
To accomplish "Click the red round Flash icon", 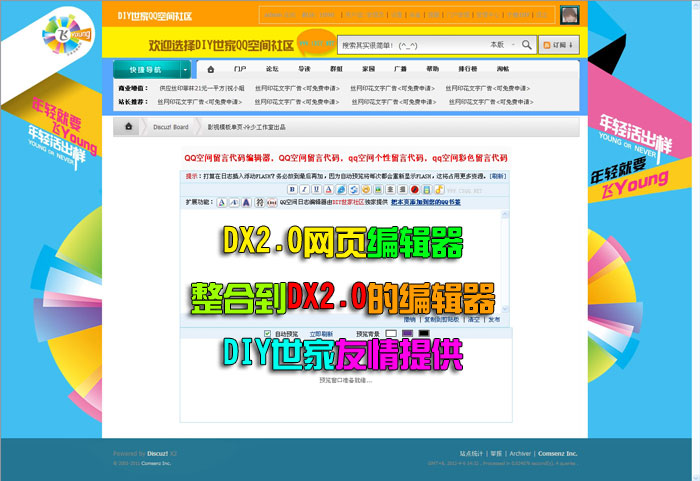I will click(415, 189).
